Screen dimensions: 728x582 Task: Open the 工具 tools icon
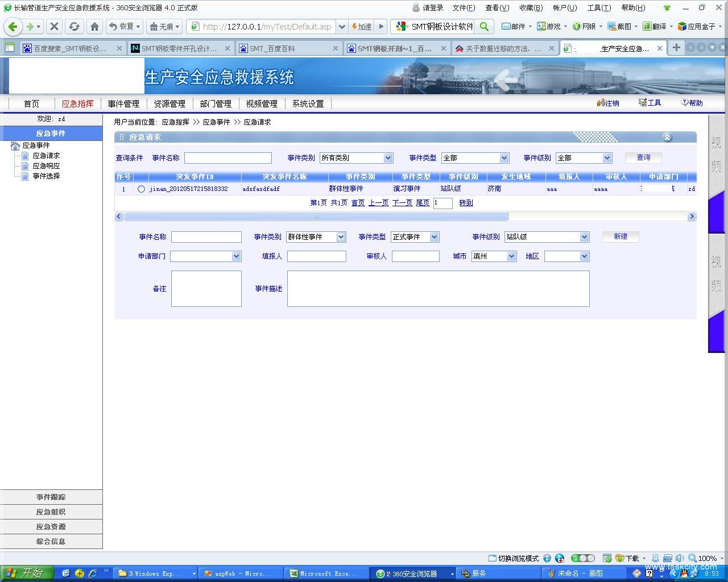point(650,103)
